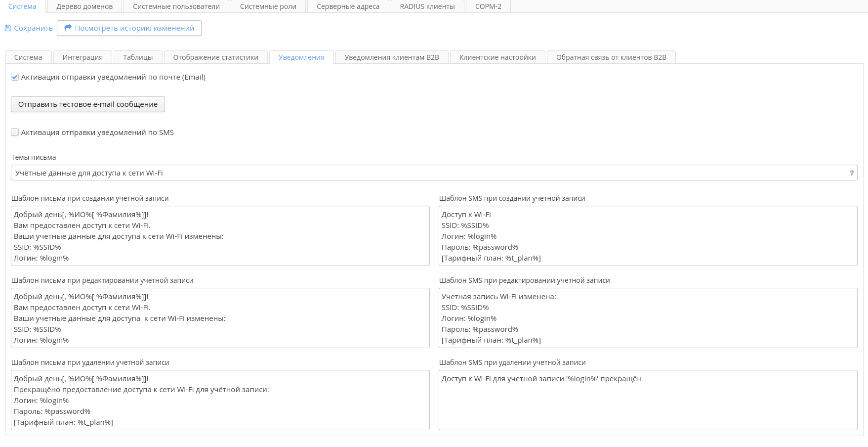
Task: Open the Дерево доменов tab
Action: tap(84, 6)
